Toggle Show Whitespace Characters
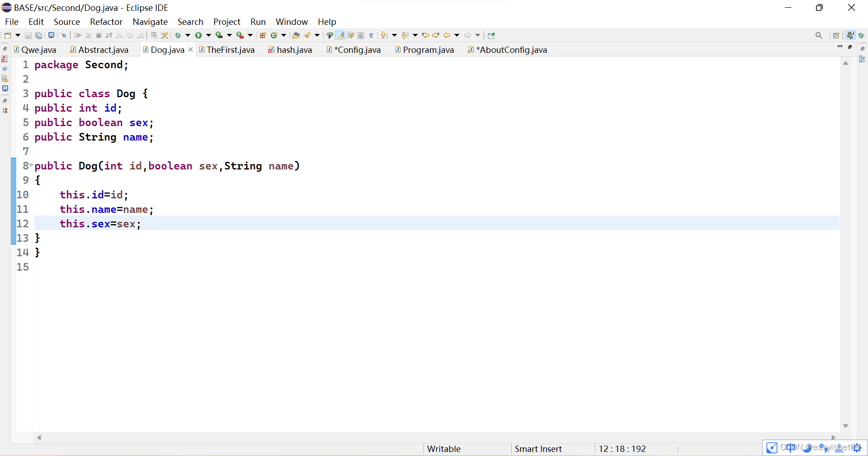Viewport: 868px width, 456px height. pyautogui.click(x=371, y=35)
